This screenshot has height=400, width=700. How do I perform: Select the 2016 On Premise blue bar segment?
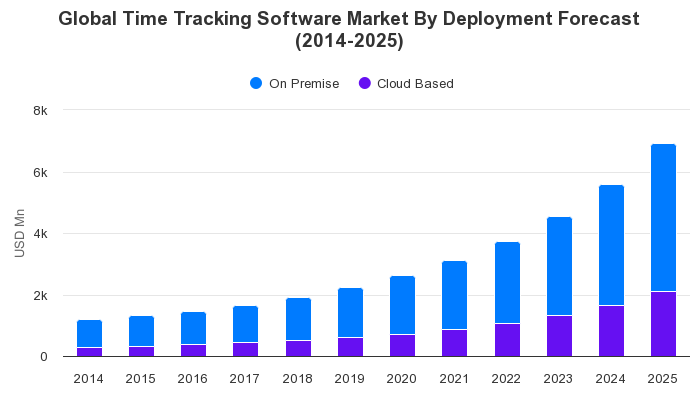click(x=193, y=328)
